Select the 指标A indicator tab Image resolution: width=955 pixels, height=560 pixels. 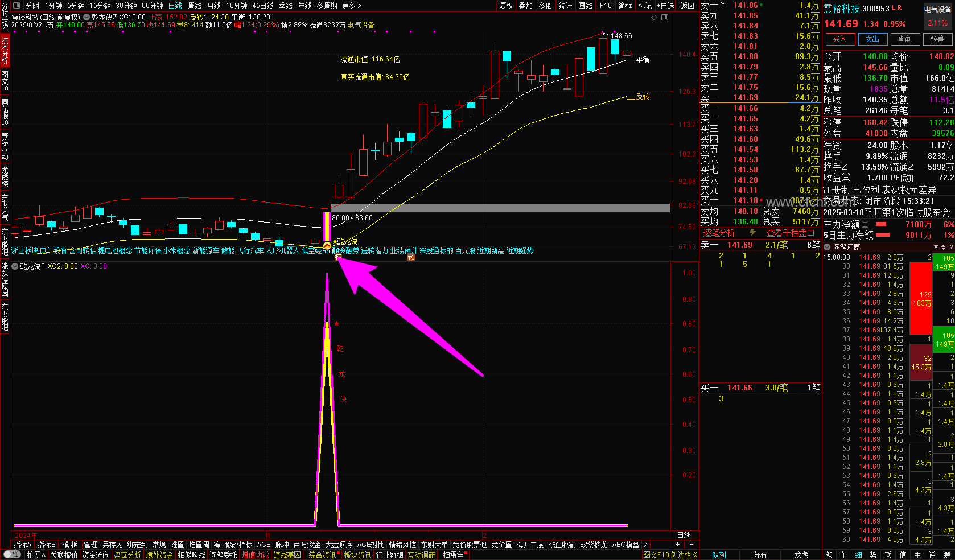tap(22, 545)
